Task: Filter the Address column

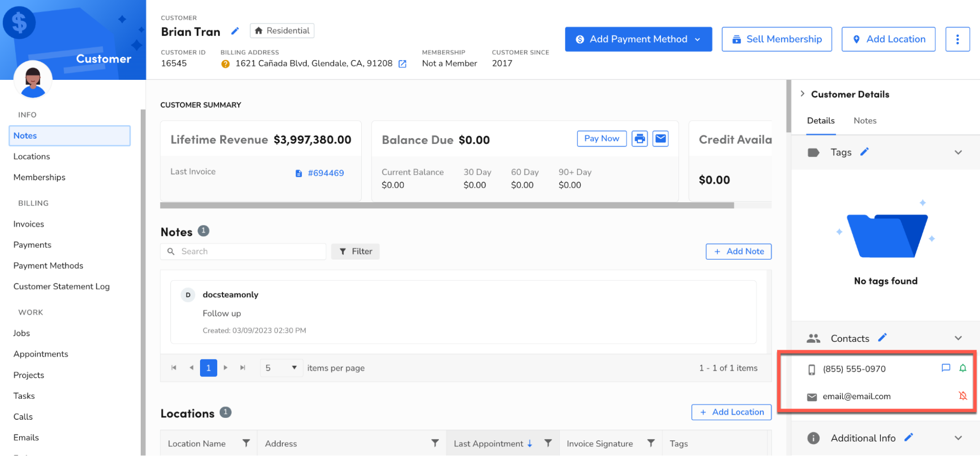Action: point(435,443)
